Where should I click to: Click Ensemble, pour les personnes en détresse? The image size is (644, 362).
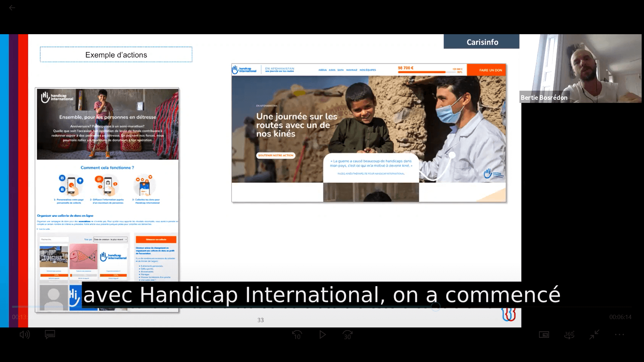pyautogui.click(x=108, y=117)
